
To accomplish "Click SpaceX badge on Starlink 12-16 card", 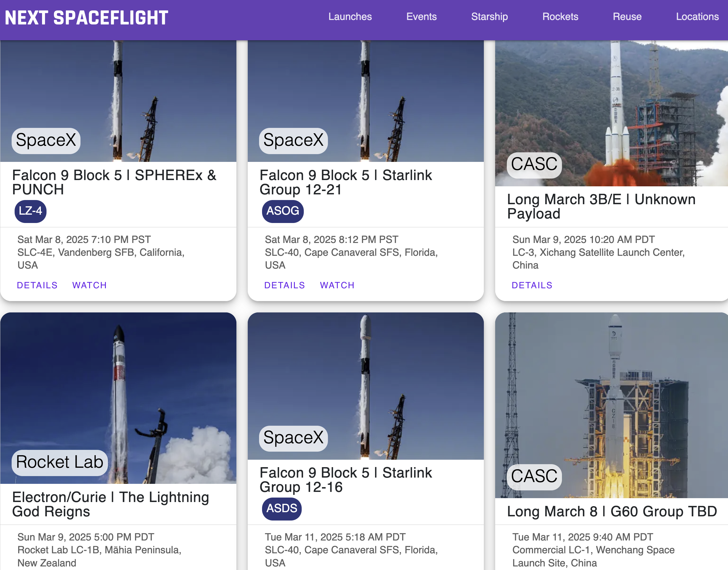I will coord(293,438).
